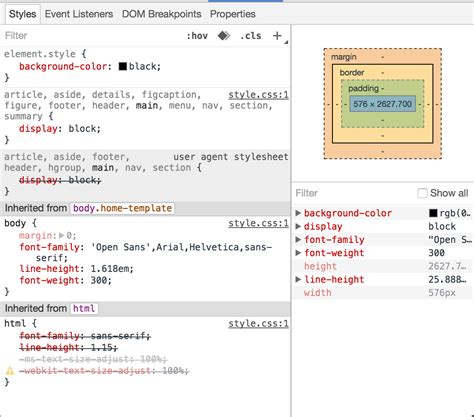Expand the computed display property
Image resolution: width=474 pixels, height=417 pixels.
point(298,226)
